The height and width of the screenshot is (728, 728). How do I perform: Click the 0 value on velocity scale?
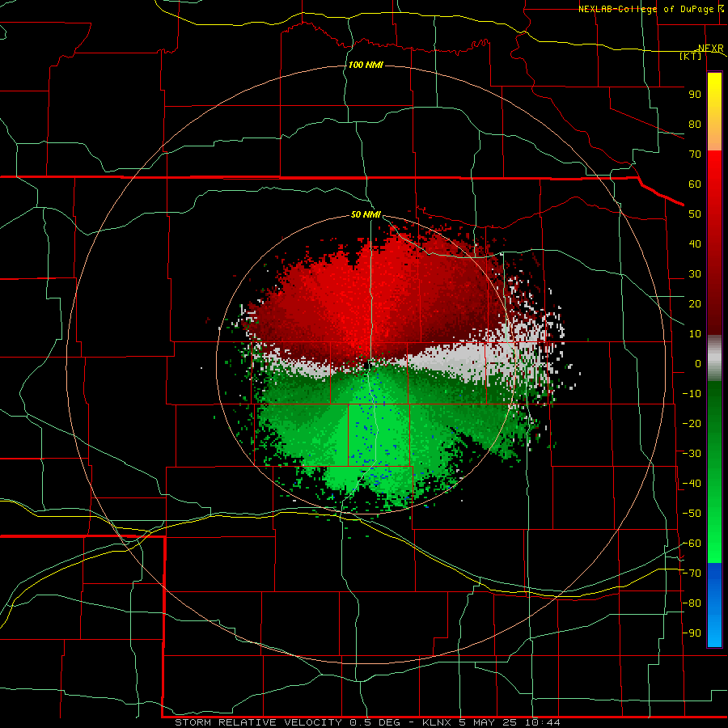click(698, 363)
